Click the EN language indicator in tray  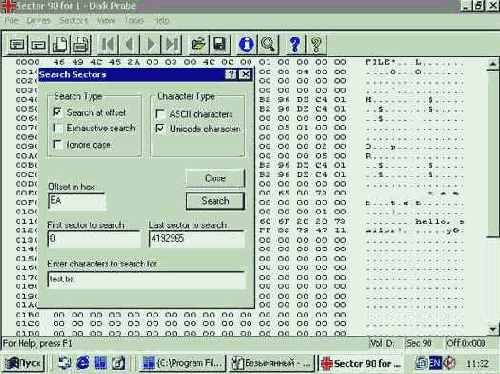tap(435, 363)
